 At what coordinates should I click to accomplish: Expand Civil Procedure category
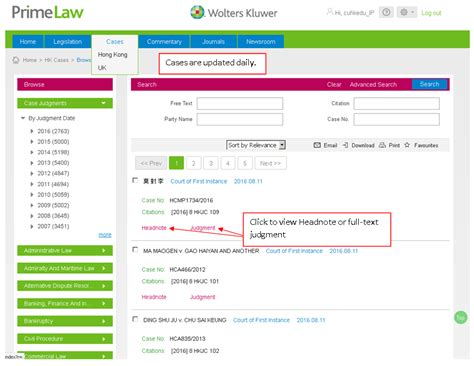click(65, 339)
